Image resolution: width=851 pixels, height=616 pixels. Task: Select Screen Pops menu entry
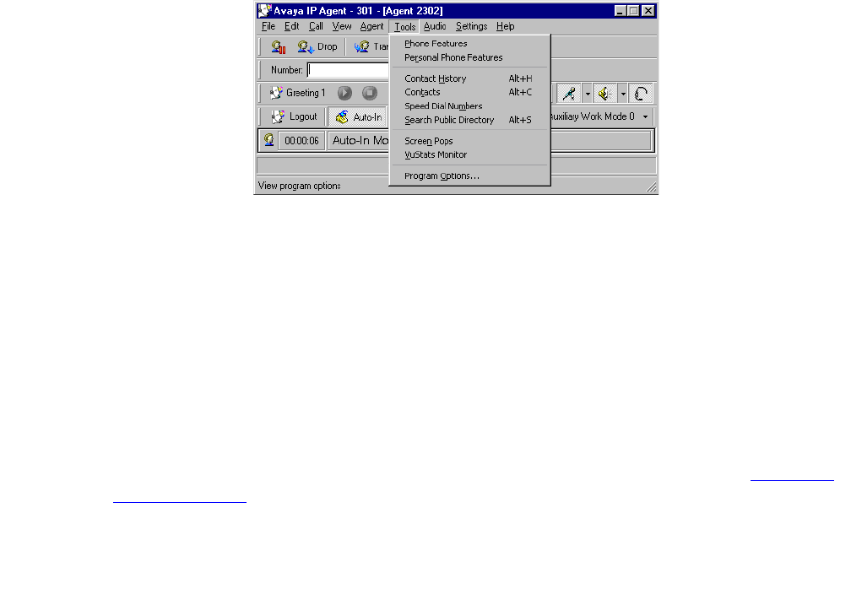(470, 141)
